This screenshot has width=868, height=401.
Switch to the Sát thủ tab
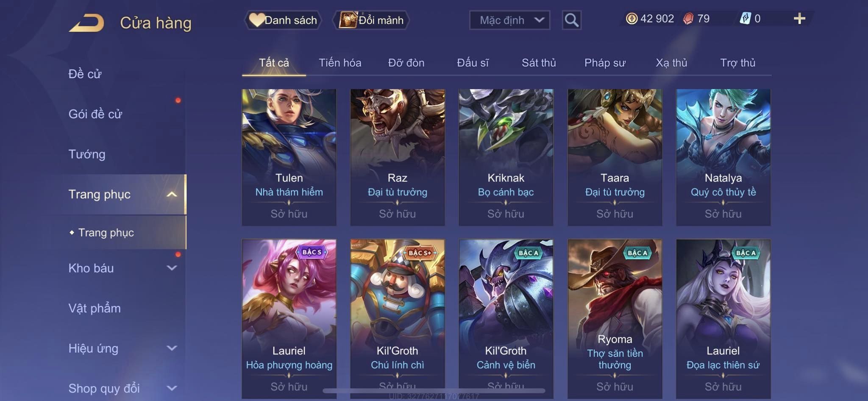click(x=539, y=63)
